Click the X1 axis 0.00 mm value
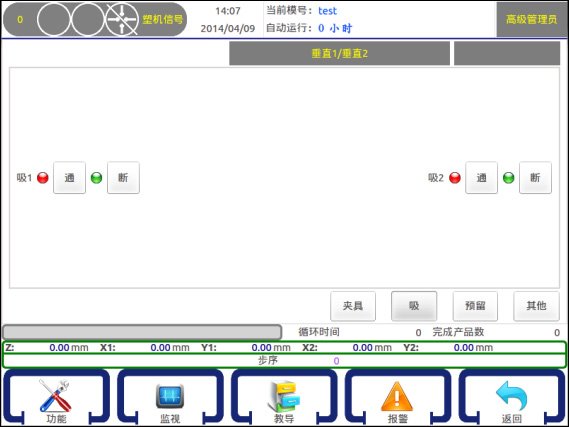Image resolution: width=569 pixels, height=427 pixels. tap(170, 348)
